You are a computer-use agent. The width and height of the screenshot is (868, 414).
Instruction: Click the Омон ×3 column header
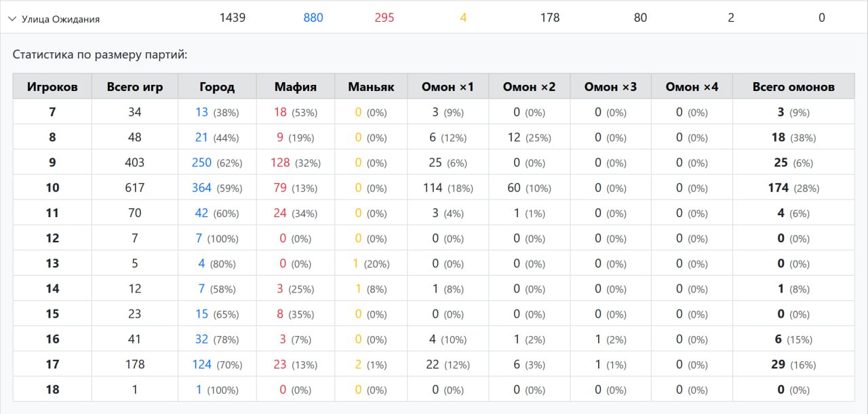pyautogui.click(x=610, y=87)
